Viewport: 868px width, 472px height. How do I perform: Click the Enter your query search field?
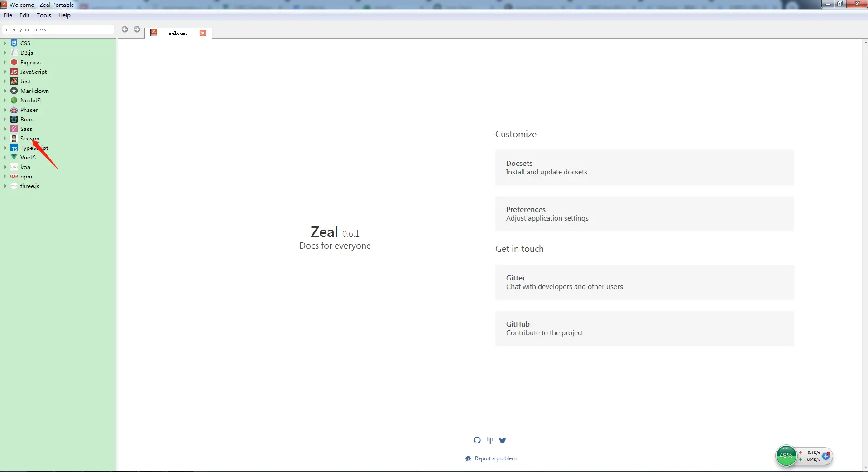(58, 30)
